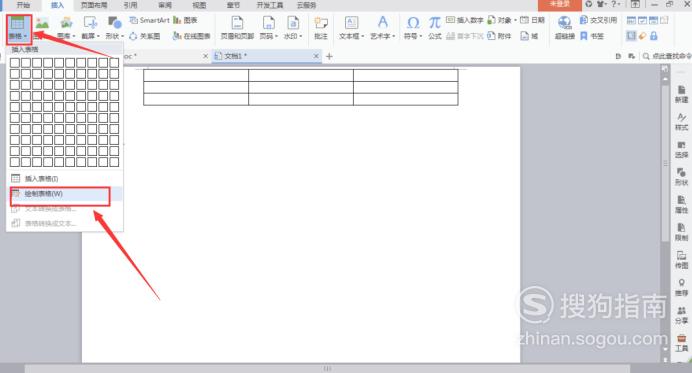Switch to the Chapter (章节) tab

click(233, 5)
